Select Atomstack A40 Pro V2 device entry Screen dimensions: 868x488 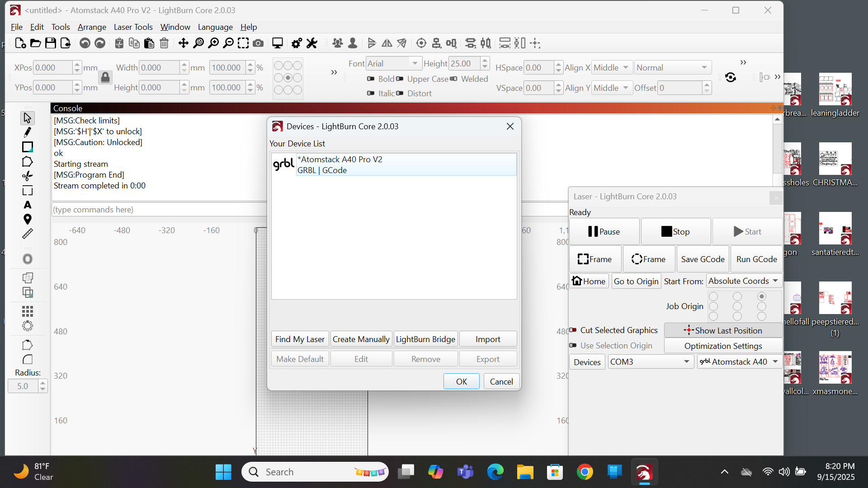pyautogui.click(x=394, y=164)
